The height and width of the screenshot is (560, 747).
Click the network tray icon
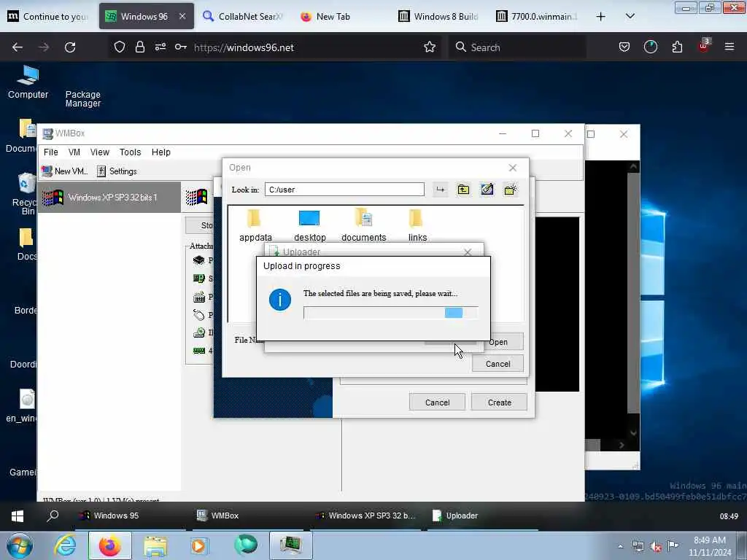click(x=638, y=547)
